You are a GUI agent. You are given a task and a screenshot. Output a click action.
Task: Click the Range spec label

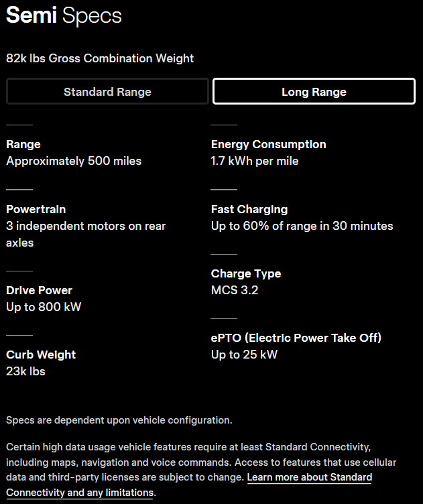pos(23,144)
